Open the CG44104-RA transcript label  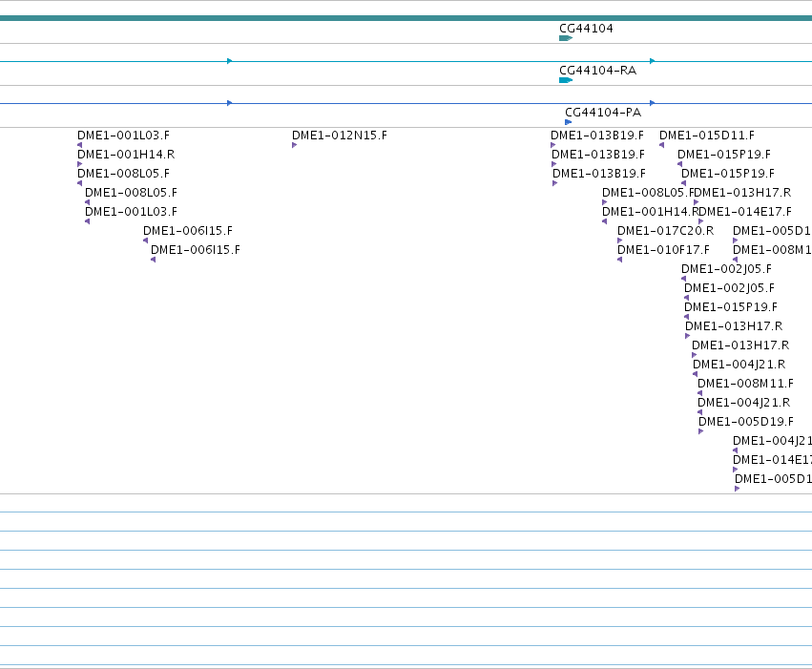pyautogui.click(x=597, y=71)
